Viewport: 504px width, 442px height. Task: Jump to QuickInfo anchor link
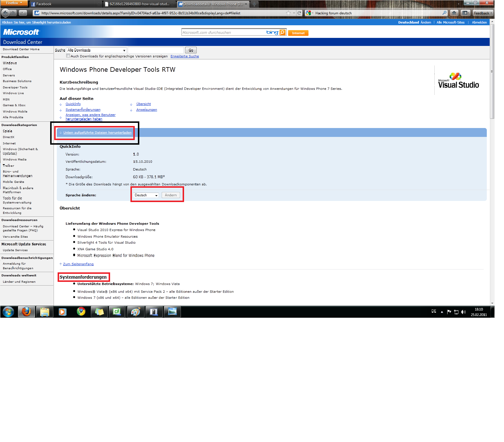pyautogui.click(x=73, y=104)
